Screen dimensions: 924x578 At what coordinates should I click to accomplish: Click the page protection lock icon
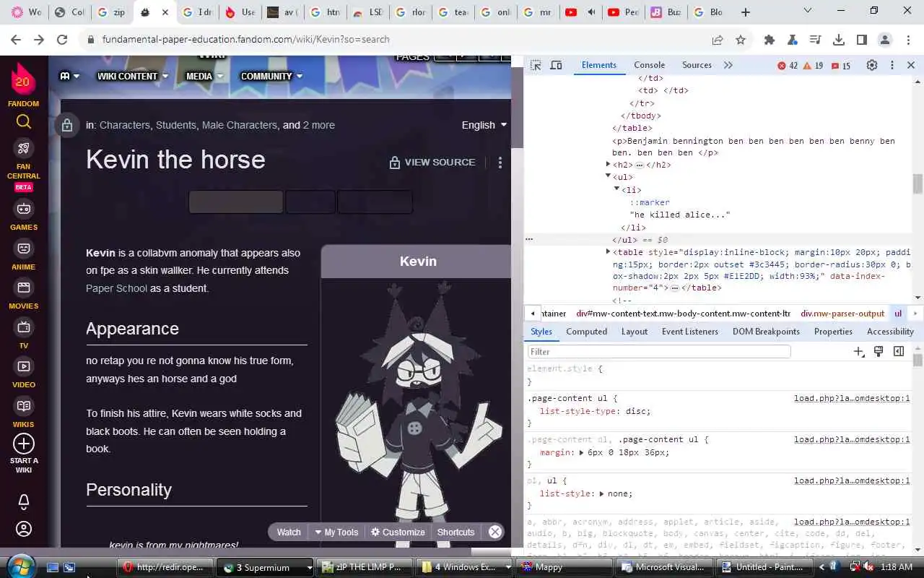click(67, 125)
